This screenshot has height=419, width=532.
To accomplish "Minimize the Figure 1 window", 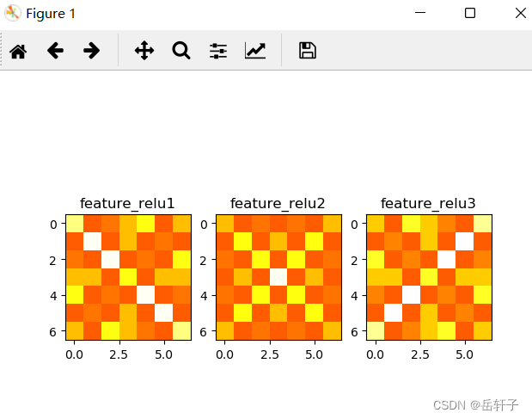I will click(x=420, y=13).
